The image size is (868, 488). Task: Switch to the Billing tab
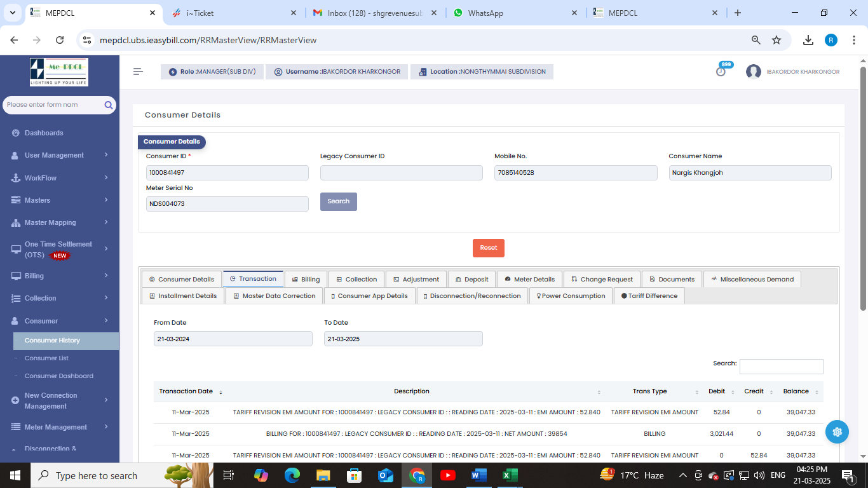[306, 279]
